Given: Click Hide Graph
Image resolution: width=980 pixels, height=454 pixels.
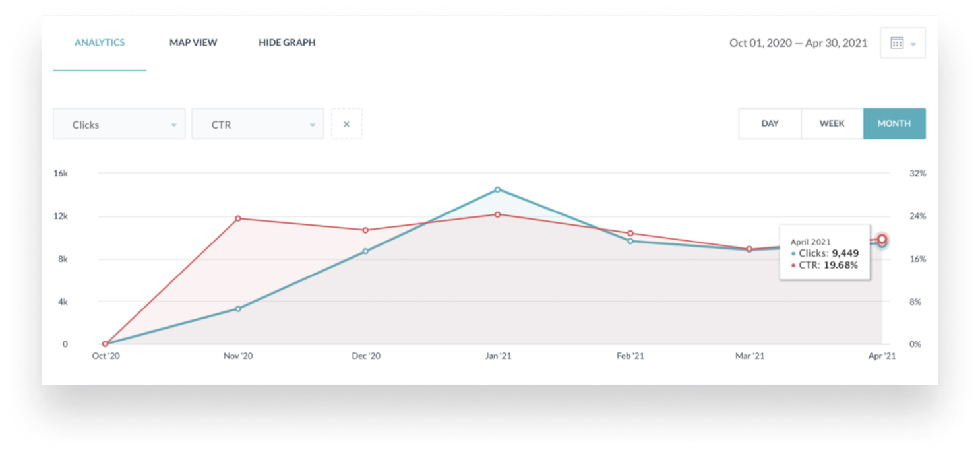Looking at the screenshot, I should tap(287, 42).
